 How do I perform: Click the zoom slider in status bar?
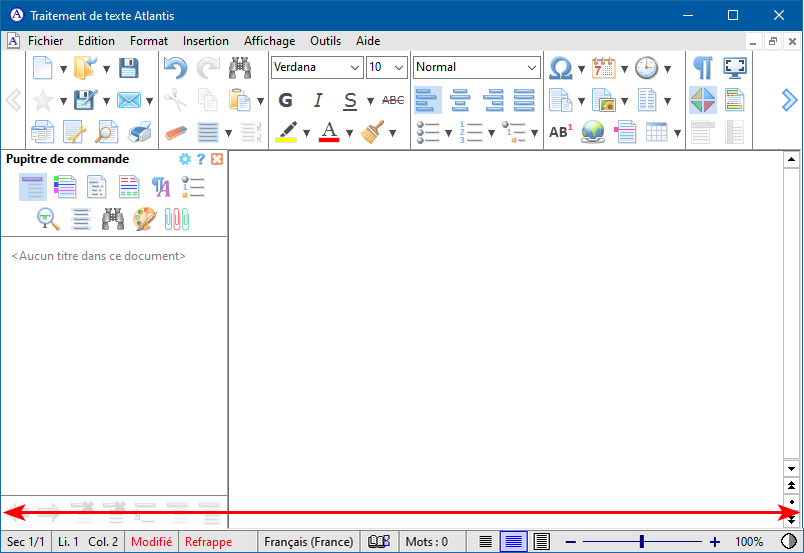tap(641, 542)
